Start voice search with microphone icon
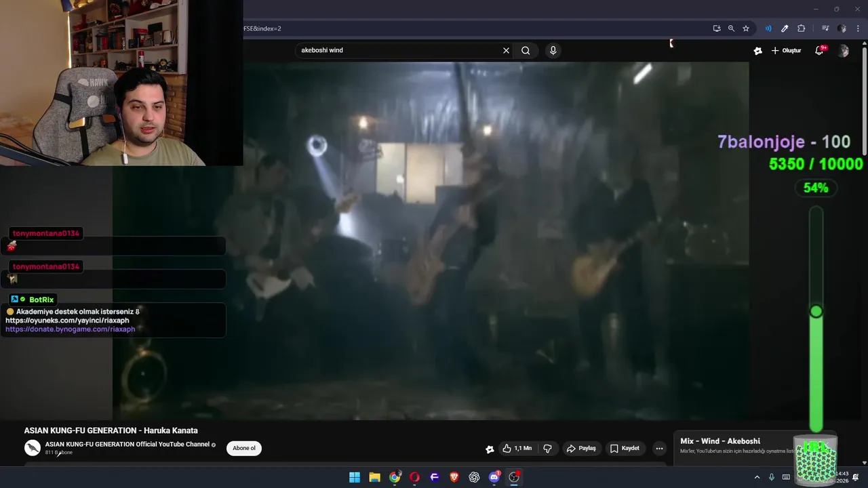Viewport: 868px width, 488px height. click(x=553, y=50)
